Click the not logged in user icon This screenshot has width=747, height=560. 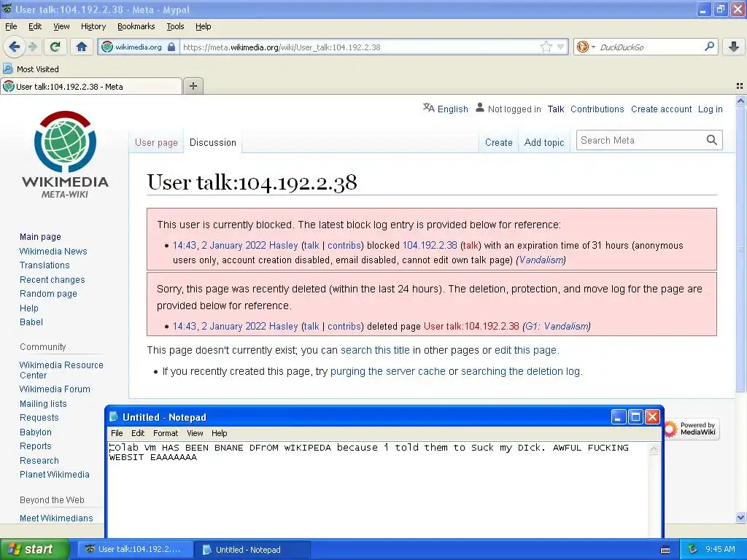tap(480, 108)
